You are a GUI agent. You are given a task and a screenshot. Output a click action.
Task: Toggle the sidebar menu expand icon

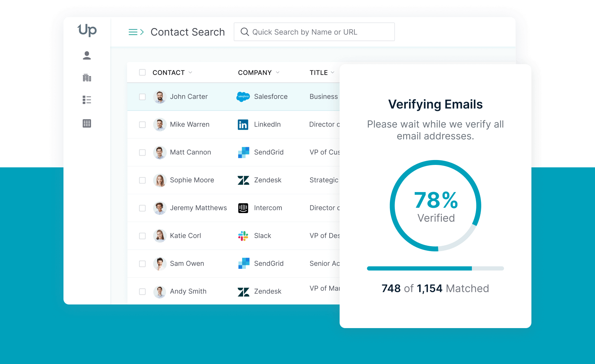(136, 32)
